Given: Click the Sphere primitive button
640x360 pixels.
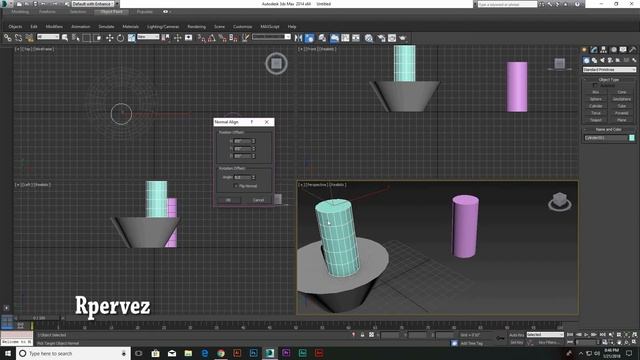Looking at the screenshot, I should point(596,99).
